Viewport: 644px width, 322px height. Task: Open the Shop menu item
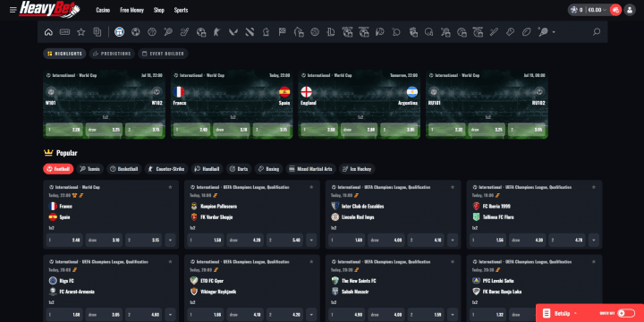tap(159, 10)
